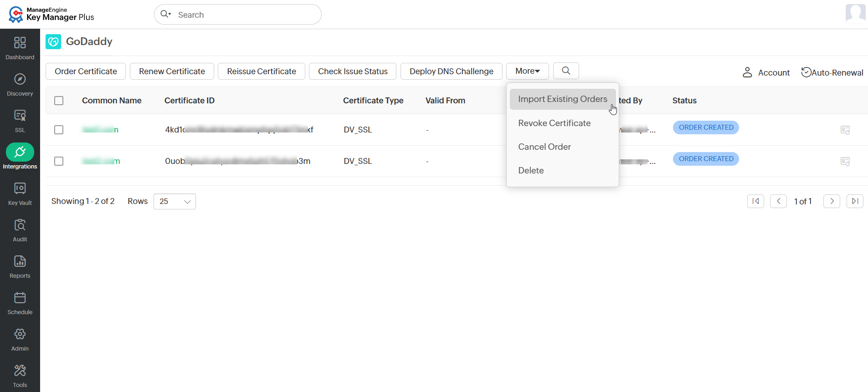Click the Status column header
The width and height of the screenshot is (868, 392).
(x=684, y=101)
